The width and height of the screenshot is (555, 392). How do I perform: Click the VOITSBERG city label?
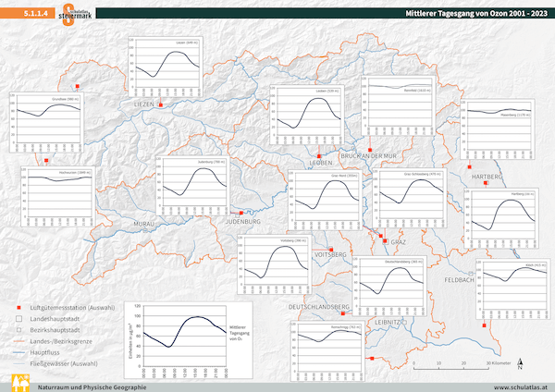(330, 255)
